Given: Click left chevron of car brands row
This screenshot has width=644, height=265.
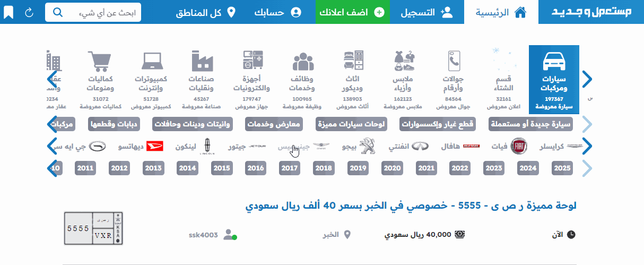Looking at the screenshot, I should click(x=52, y=146).
